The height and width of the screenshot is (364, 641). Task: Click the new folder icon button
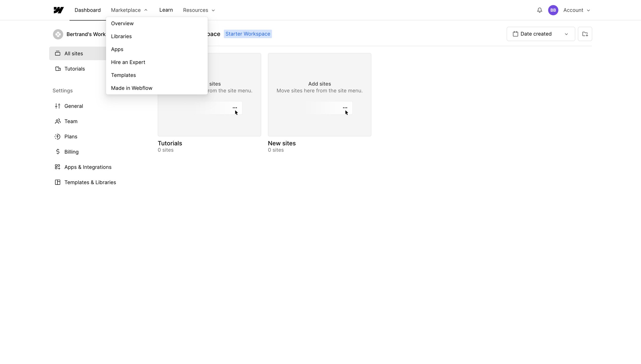tap(585, 34)
